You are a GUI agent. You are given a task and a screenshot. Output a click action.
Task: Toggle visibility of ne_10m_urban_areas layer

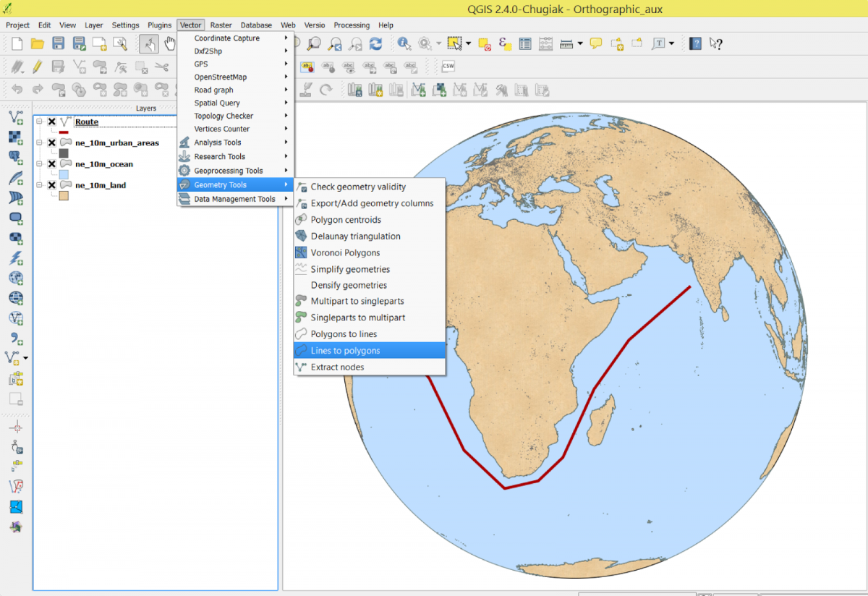tap(52, 143)
